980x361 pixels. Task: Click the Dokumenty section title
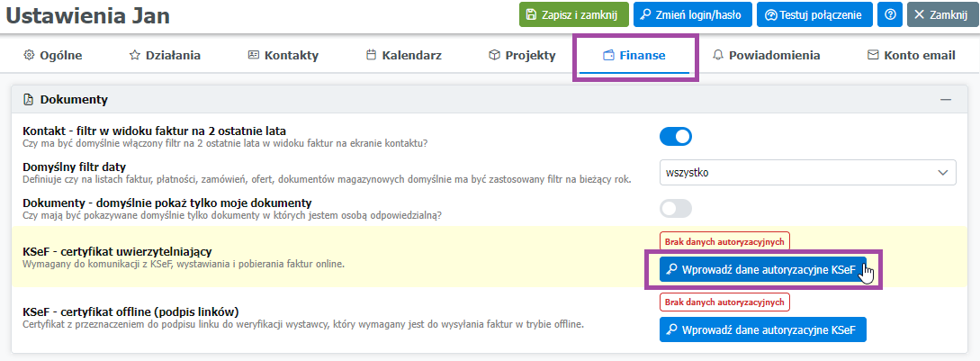click(74, 100)
